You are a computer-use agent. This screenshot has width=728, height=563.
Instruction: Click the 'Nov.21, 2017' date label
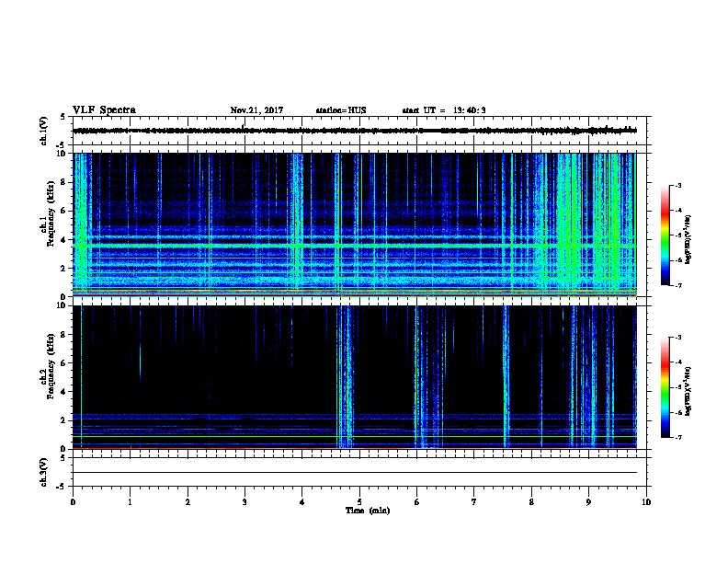[x=256, y=110]
